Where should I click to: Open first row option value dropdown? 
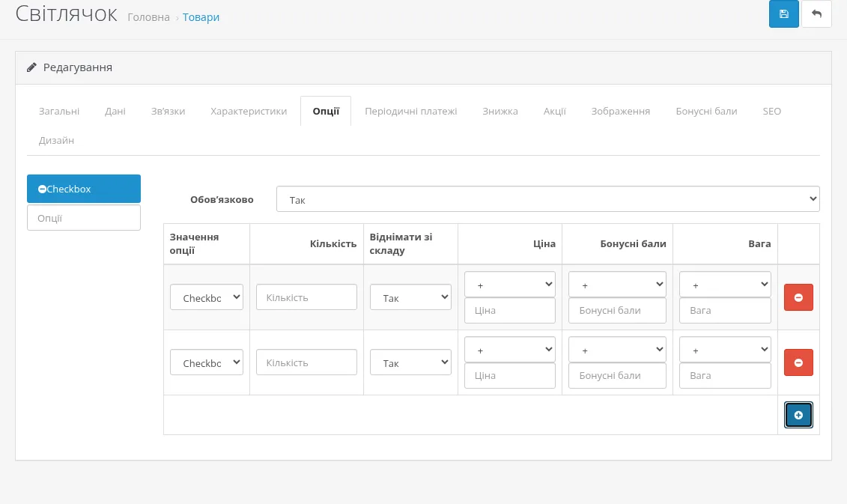(x=207, y=297)
